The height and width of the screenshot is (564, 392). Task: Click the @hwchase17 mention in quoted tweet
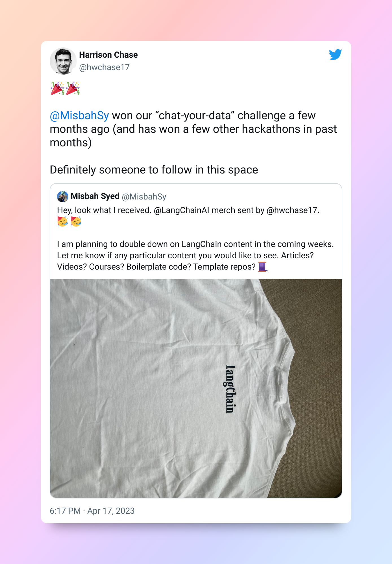(293, 210)
